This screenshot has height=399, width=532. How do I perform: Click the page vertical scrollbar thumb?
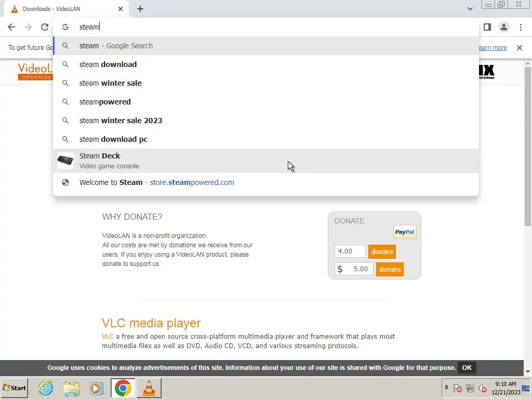click(x=528, y=146)
